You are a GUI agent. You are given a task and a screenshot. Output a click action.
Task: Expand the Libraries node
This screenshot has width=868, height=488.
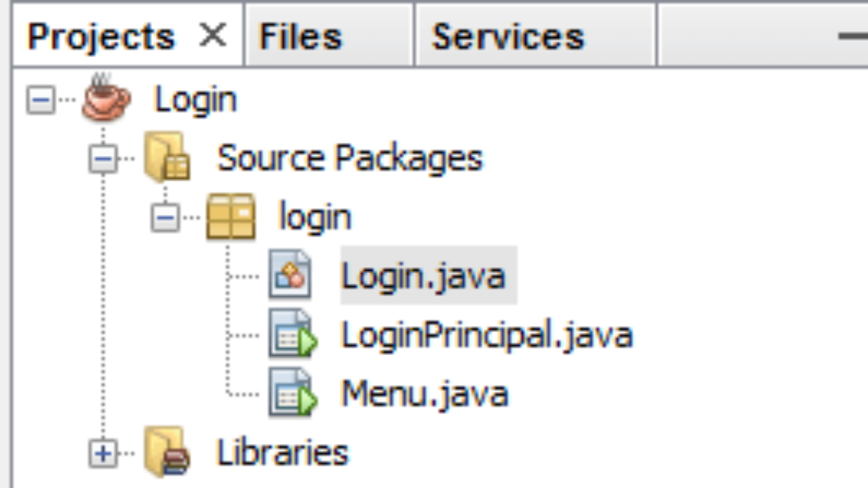point(103,453)
